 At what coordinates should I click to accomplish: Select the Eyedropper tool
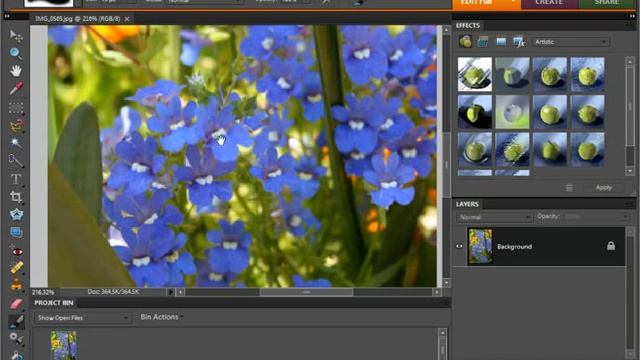tap(16, 88)
